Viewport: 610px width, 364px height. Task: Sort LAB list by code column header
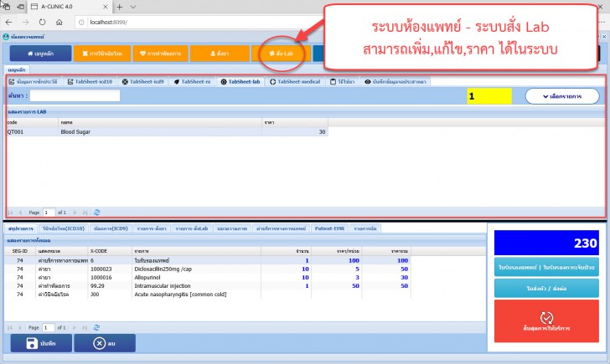[x=33, y=122]
